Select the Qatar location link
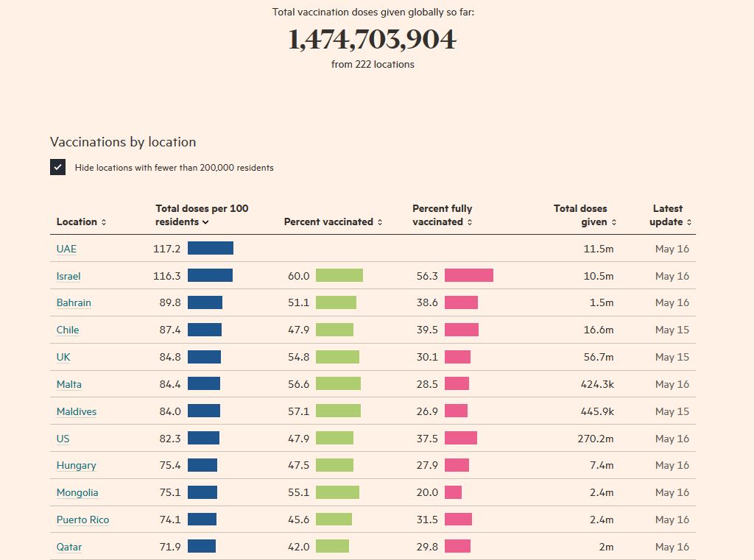 [69, 547]
